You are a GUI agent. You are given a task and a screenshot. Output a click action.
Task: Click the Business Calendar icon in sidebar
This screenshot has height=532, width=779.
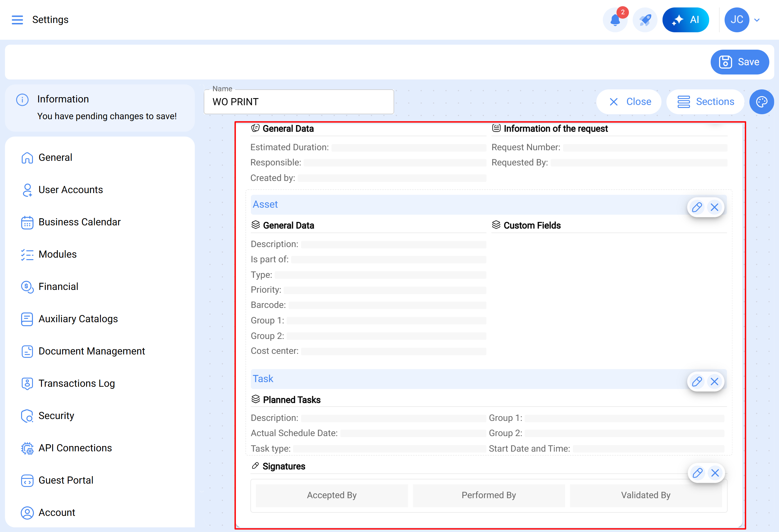click(x=27, y=222)
